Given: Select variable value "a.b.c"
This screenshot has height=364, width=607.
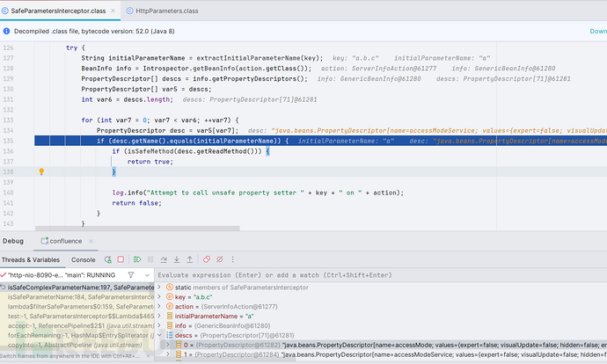Looking at the screenshot, I should pyautogui.click(x=203, y=297).
